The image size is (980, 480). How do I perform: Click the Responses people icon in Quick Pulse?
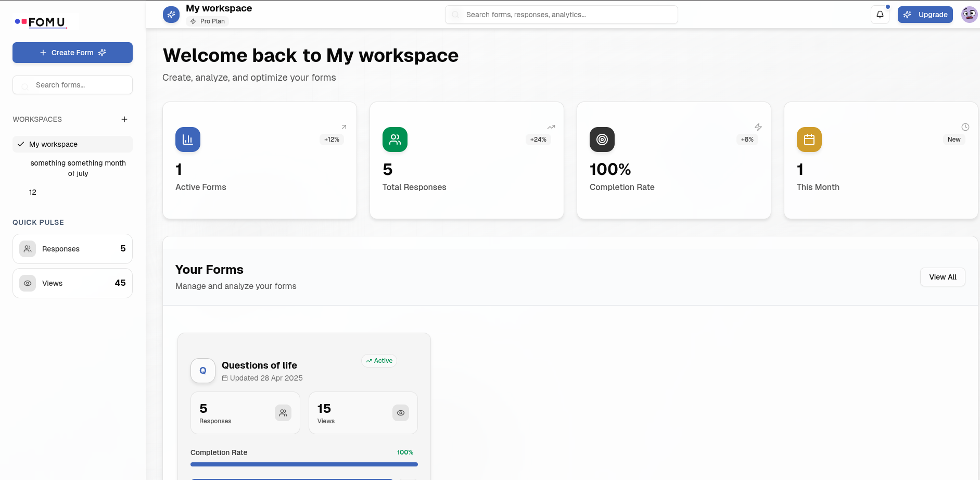[28, 249]
